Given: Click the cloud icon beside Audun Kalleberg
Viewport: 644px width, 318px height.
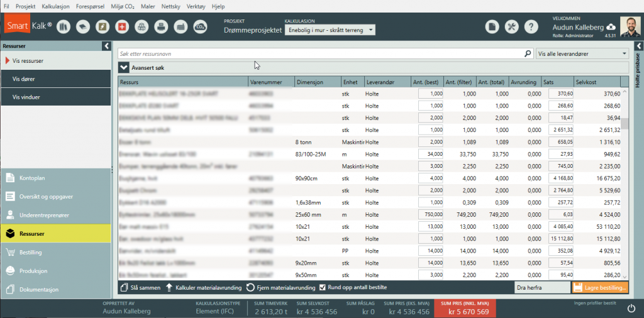Looking at the screenshot, I should (611, 27).
